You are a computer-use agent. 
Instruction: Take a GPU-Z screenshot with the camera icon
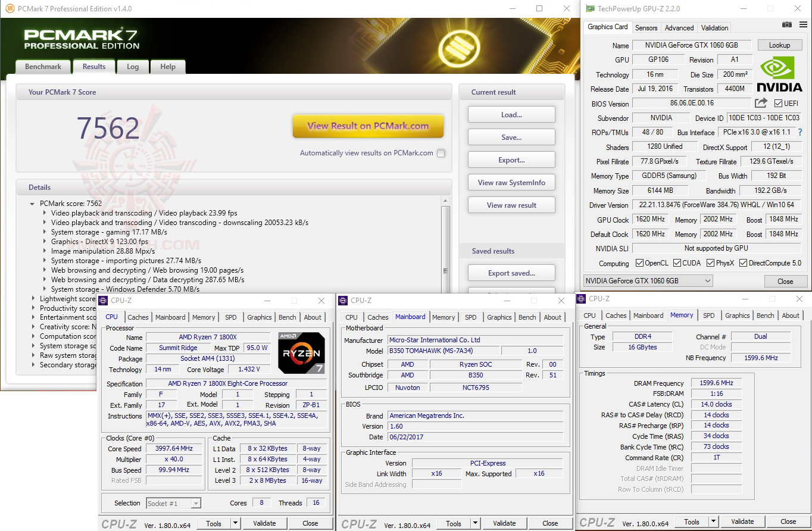787,25
